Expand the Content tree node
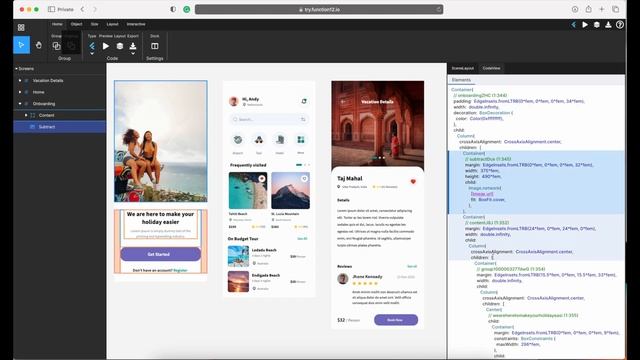640x360 pixels. pos(26,115)
